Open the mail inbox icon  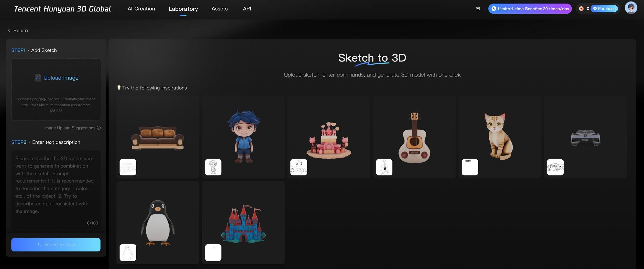478,9
